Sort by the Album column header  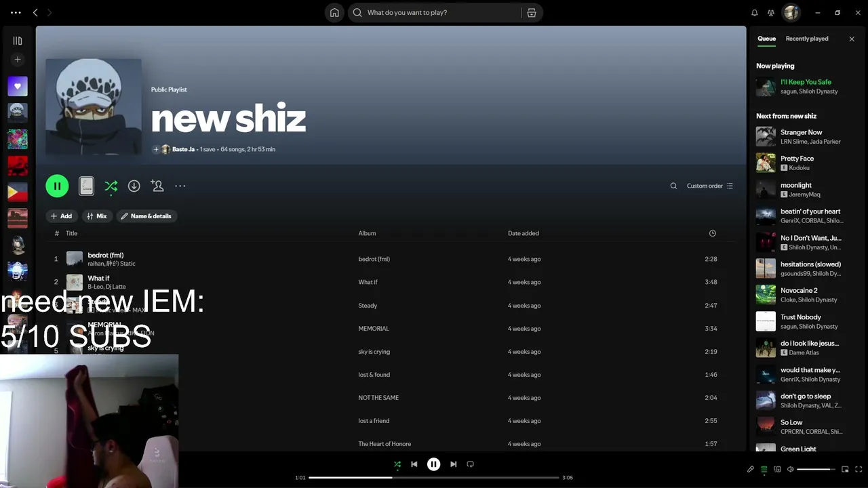367,233
